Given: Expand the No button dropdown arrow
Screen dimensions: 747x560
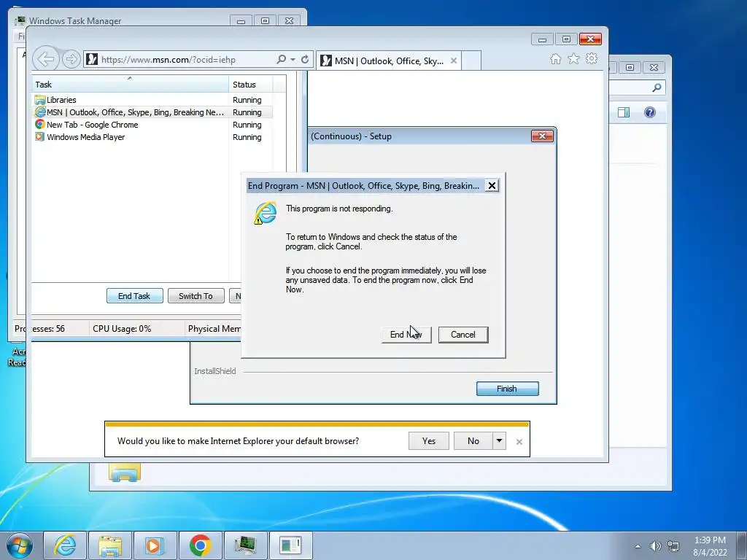Looking at the screenshot, I should 499,441.
